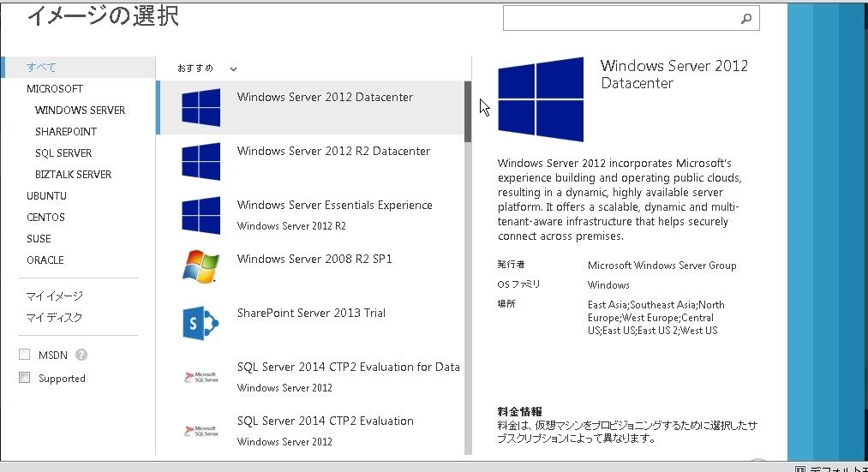Click the search magnifier icon

pos(746,19)
